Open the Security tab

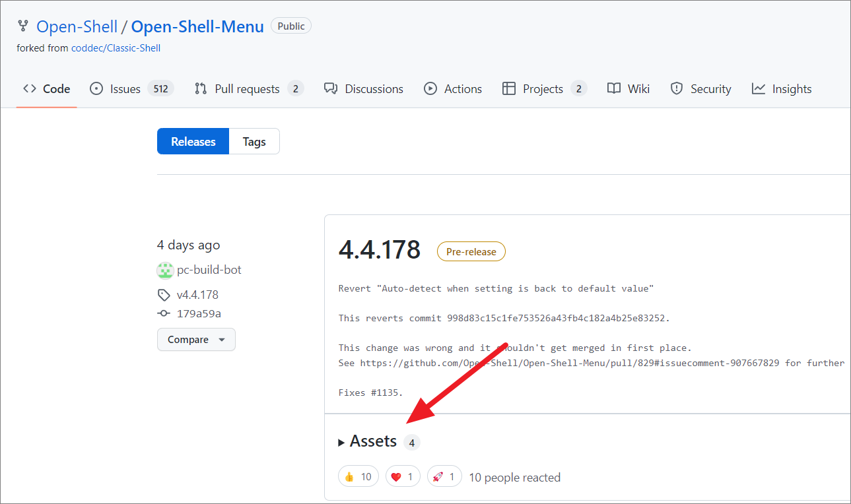700,88
